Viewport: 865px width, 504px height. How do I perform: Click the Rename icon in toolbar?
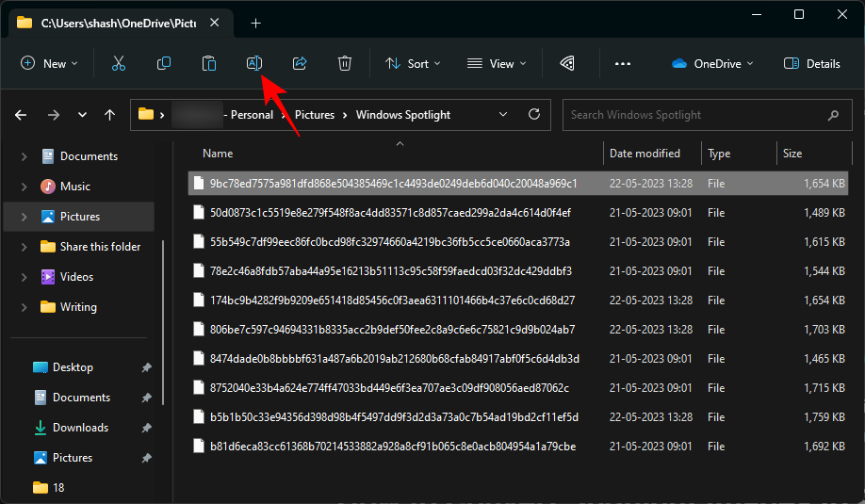(x=254, y=63)
